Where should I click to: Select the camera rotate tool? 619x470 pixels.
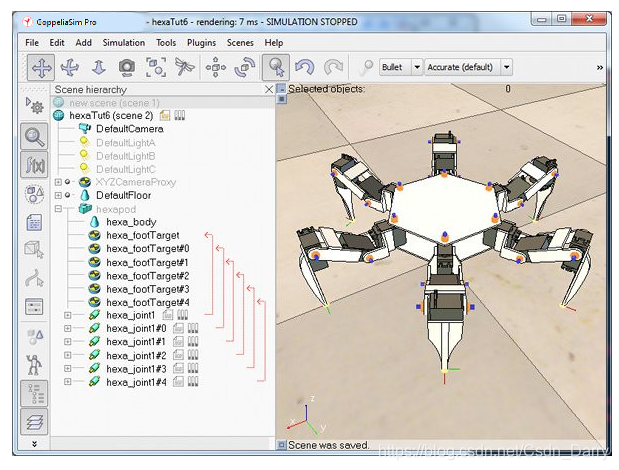tap(70, 67)
